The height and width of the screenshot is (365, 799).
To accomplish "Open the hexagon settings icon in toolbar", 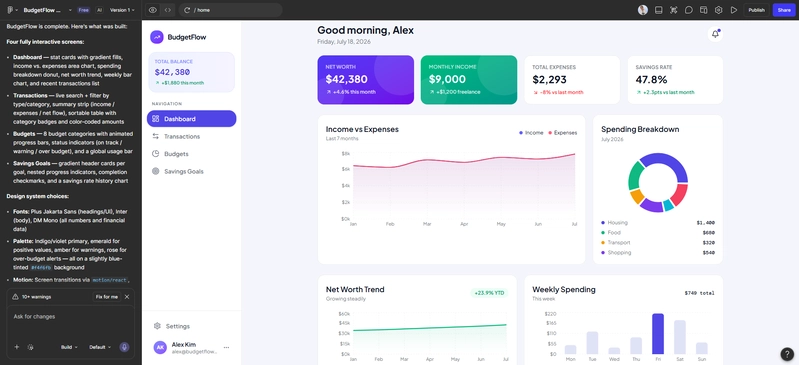I will pyautogui.click(x=718, y=10).
